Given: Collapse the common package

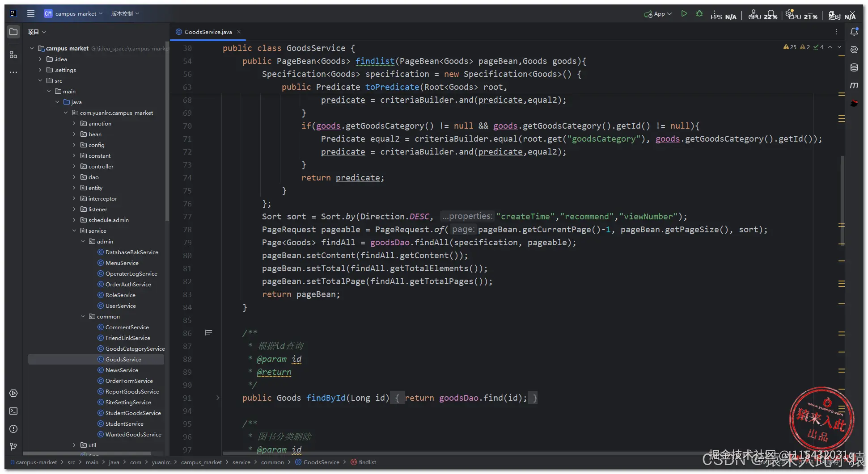Looking at the screenshot, I should (83, 316).
